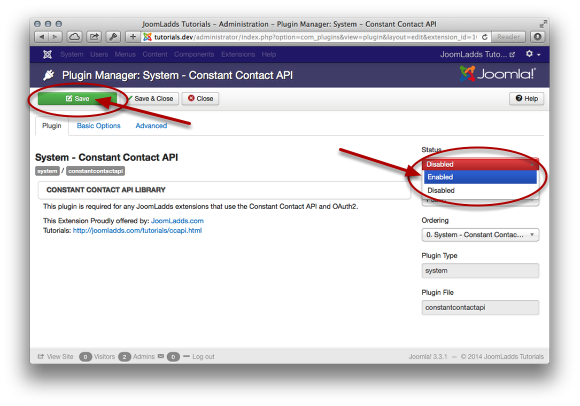Viewport: 580px width, 406px height.
Task: Click the Help button in toolbar
Action: point(527,98)
